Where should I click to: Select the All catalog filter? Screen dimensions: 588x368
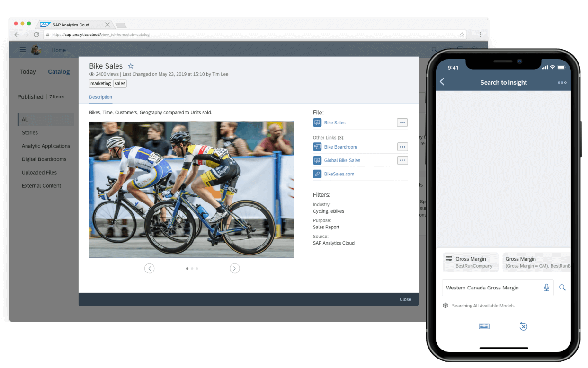(x=46, y=119)
